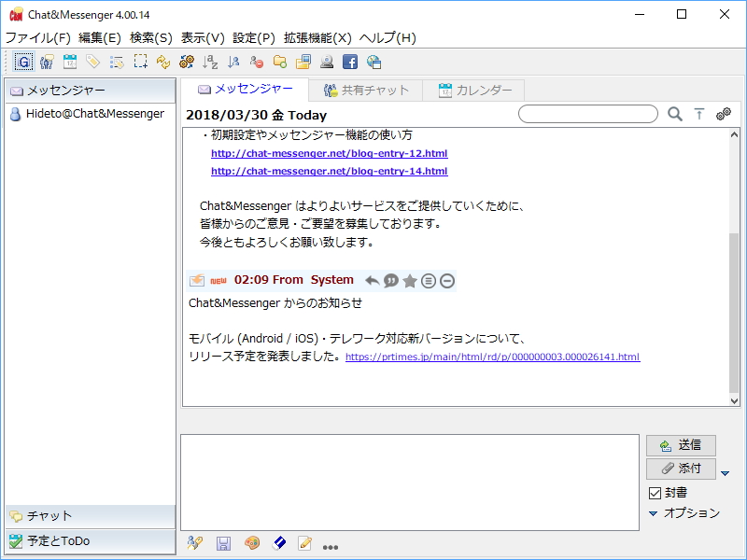Click the save disk icon below the message box
Screen dimensions: 747x560
[x=223, y=544]
